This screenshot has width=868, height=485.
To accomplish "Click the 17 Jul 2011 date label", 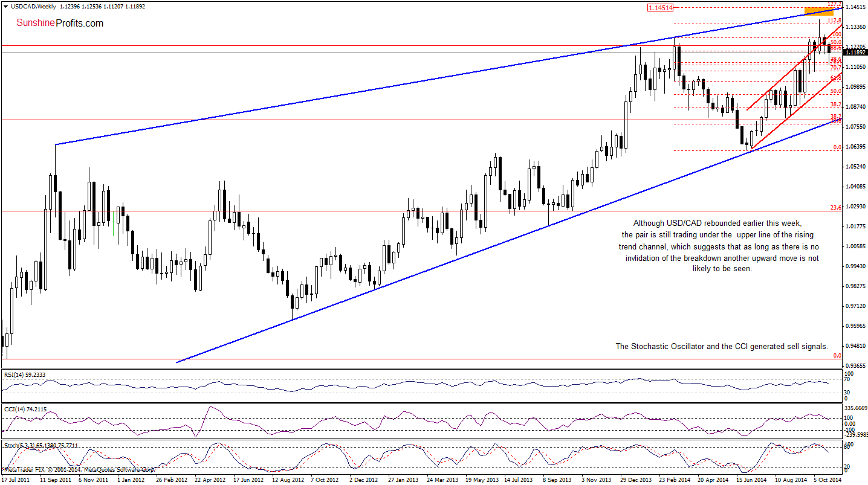I will coord(15,479).
